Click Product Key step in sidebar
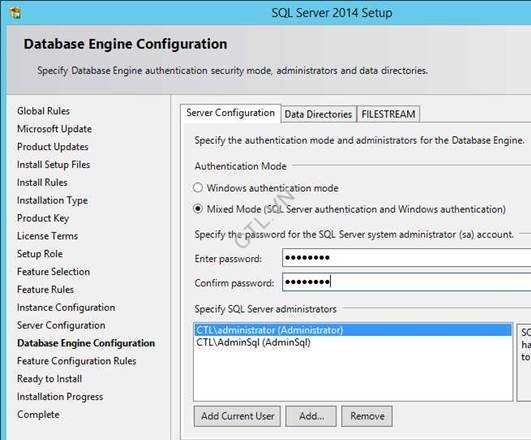531x440 pixels. [x=43, y=218]
